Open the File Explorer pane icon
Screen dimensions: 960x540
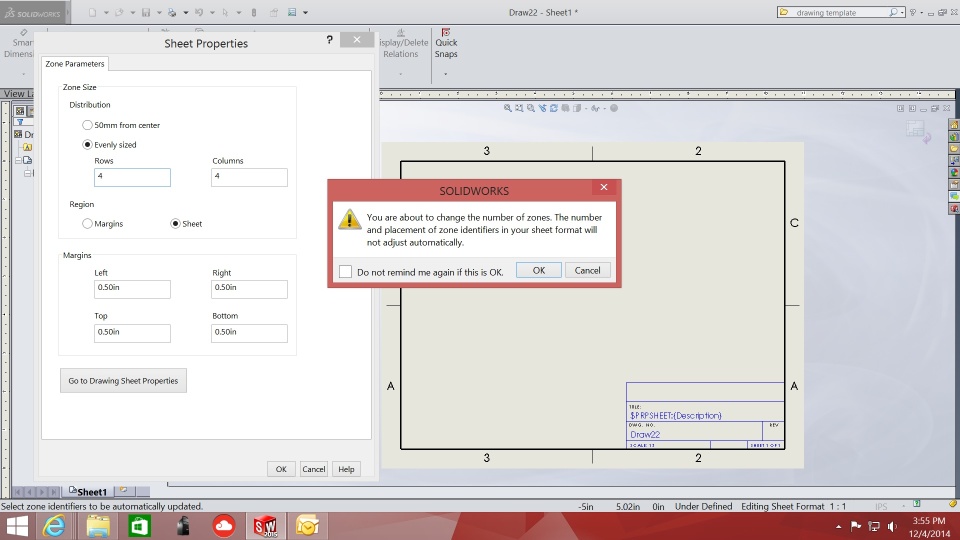click(954, 149)
